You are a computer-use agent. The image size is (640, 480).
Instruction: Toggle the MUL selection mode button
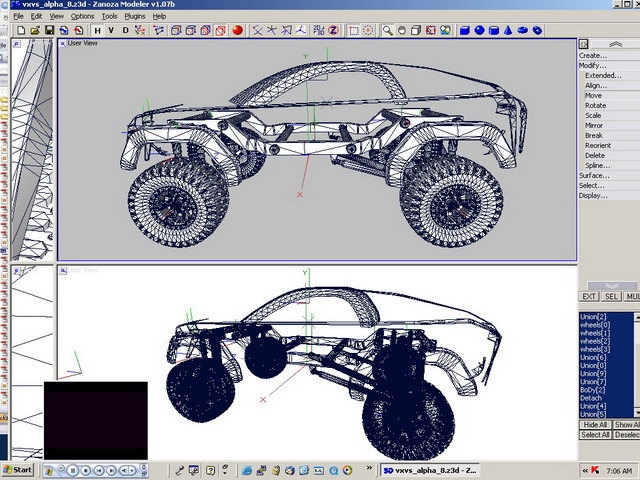click(x=632, y=297)
